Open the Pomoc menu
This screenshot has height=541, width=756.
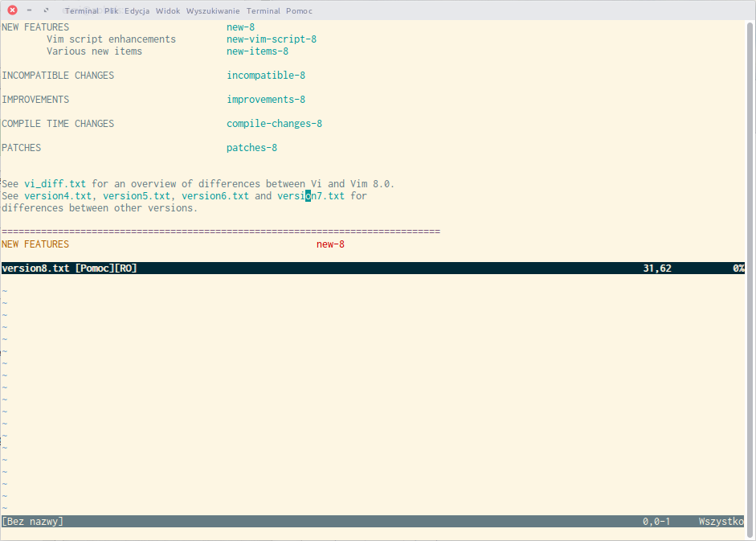tap(299, 10)
